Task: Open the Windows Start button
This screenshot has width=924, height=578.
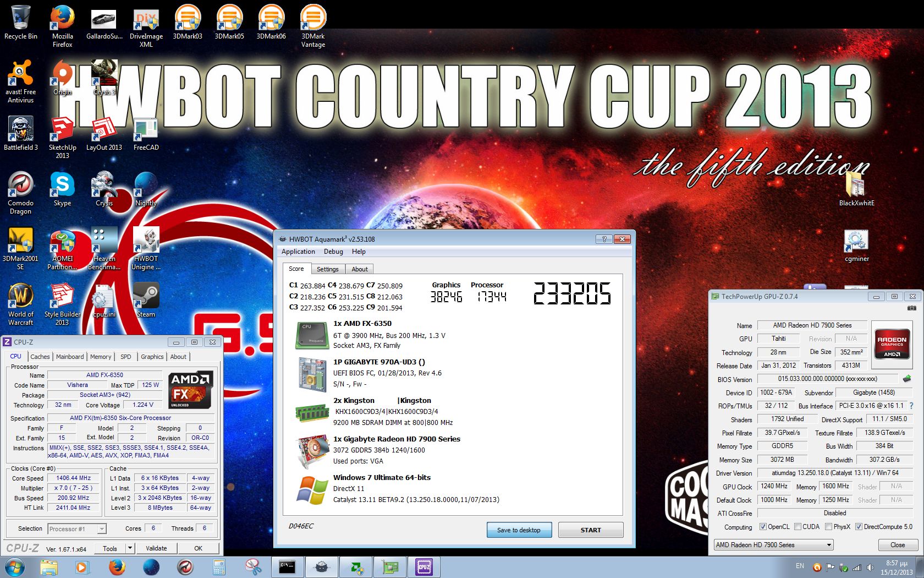Action: (14, 567)
